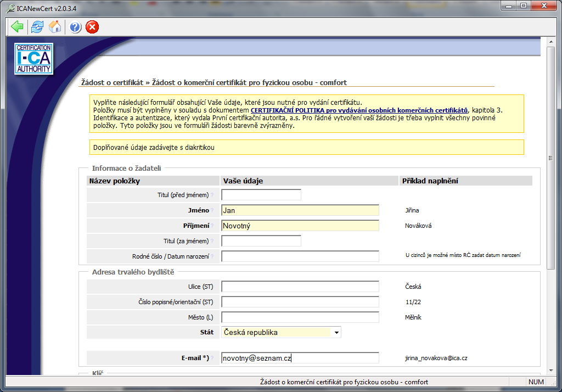This screenshot has width=562, height=392.
Task: Click the vertical scrollbar thumb
Action: (551, 158)
